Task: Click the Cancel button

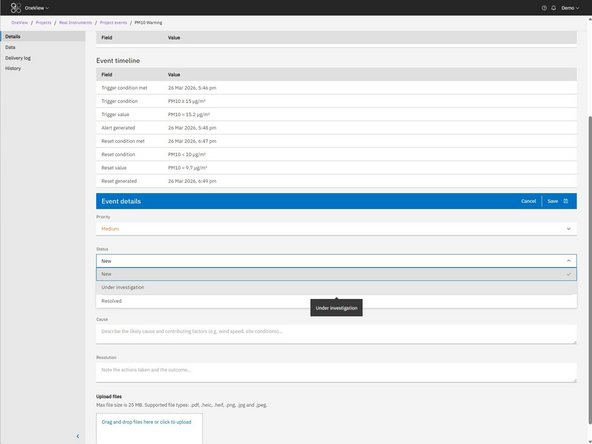Action: click(x=528, y=201)
